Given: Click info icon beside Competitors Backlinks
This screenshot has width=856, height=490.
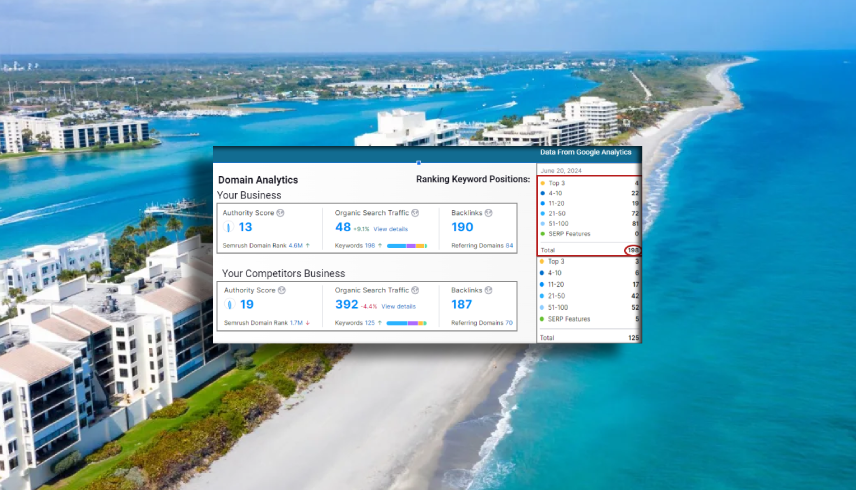Looking at the screenshot, I should (490, 290).
